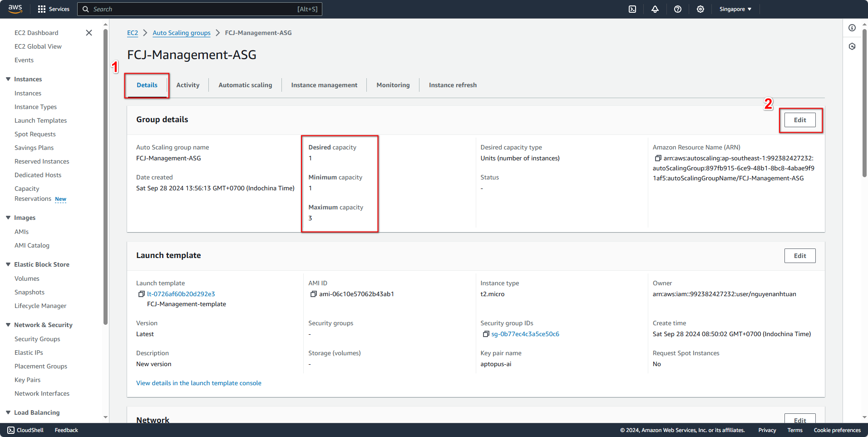Open the Singapore region selector
Image resolution: width=868 pixels, height=437 pixels.
735,9
